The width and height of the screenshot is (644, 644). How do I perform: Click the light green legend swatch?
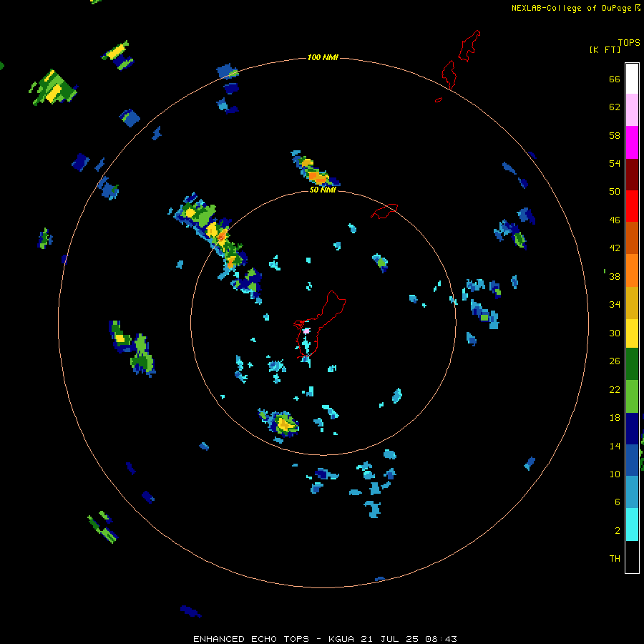click(632, 396)
